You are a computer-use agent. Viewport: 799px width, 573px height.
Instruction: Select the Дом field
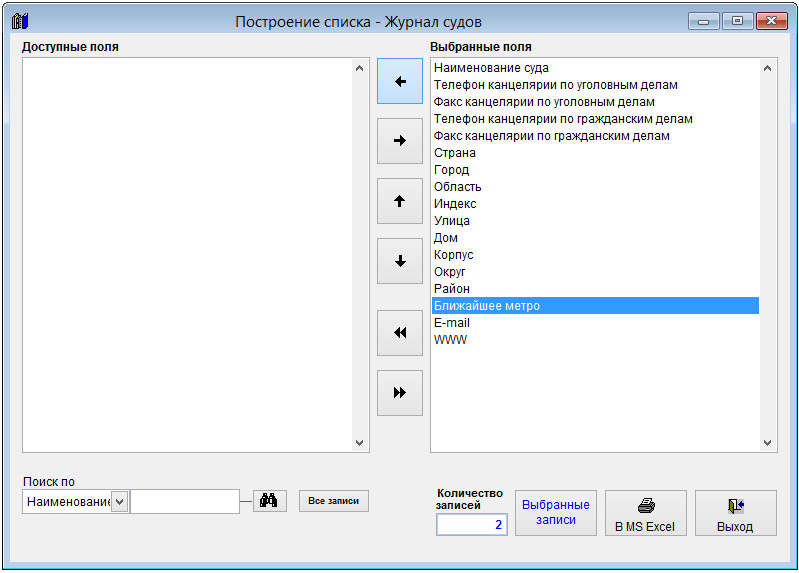tap(595, 238)
